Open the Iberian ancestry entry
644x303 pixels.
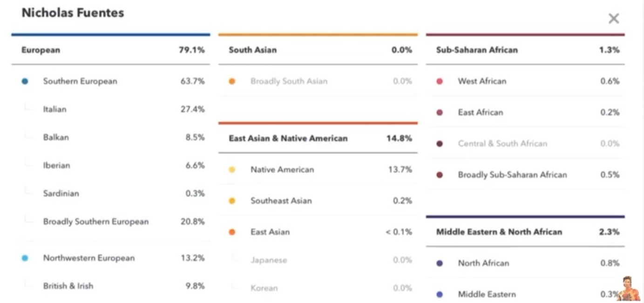(111, 165)
